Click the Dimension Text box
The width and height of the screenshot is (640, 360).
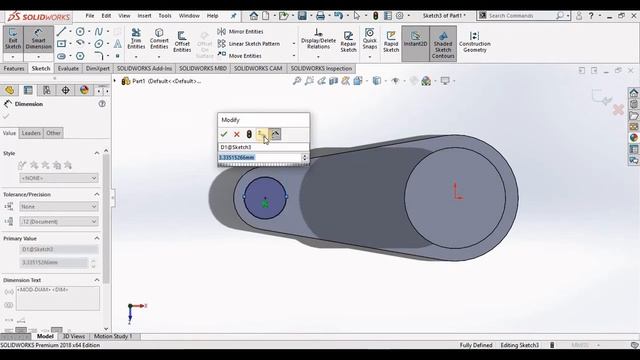coord(58,298)
